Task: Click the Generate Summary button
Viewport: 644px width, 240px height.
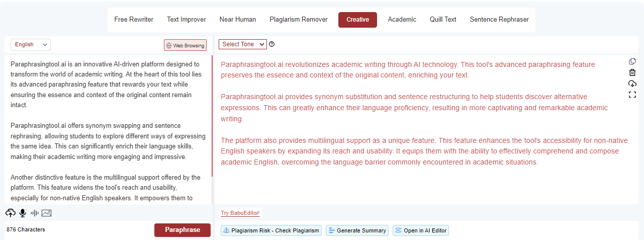Action: tap(357, 230)
